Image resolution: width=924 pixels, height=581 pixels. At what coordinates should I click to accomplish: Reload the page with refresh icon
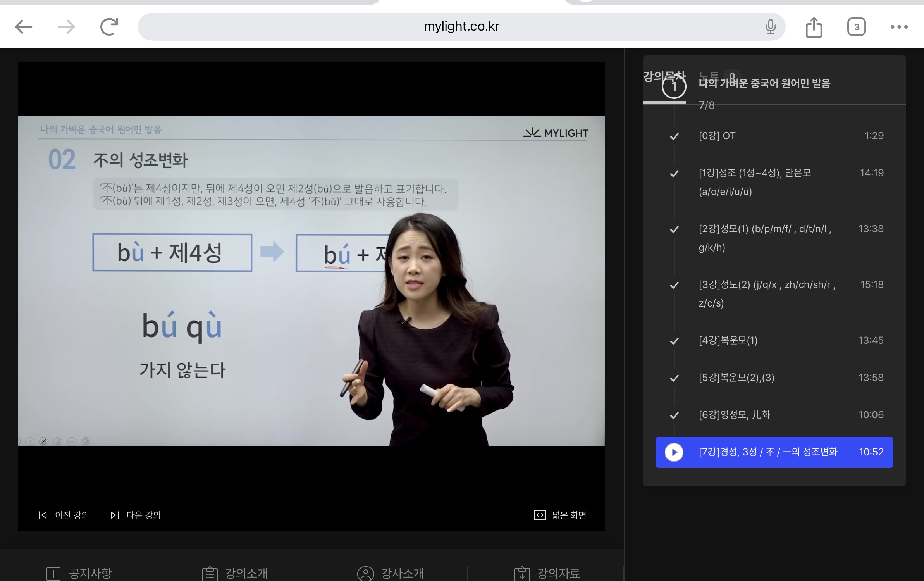109,27
